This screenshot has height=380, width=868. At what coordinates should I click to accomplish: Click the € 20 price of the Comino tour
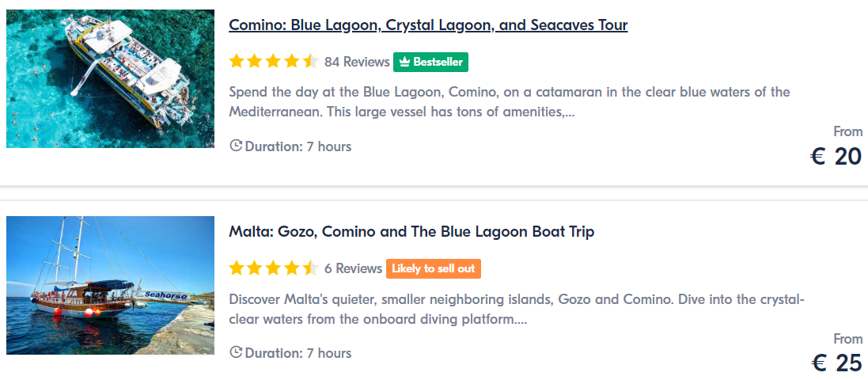click(x=836, y=157)
